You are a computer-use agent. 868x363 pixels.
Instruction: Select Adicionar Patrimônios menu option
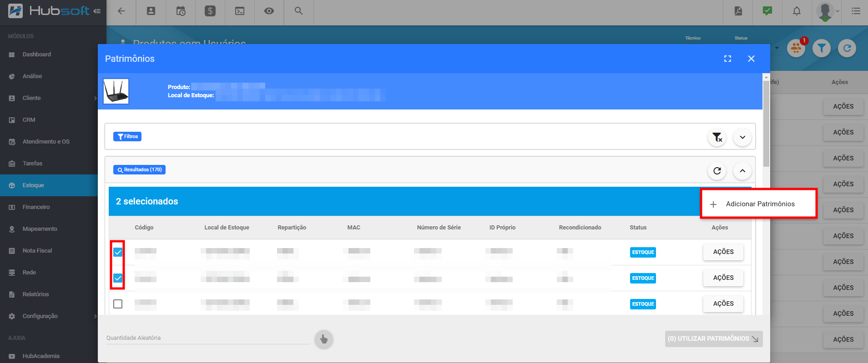(760, 204)
